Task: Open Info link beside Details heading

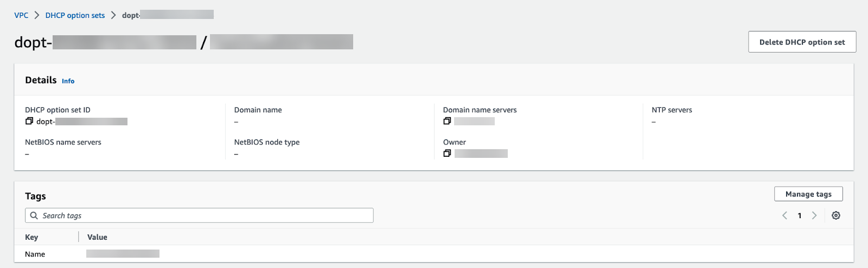Action: click(68, 81)
